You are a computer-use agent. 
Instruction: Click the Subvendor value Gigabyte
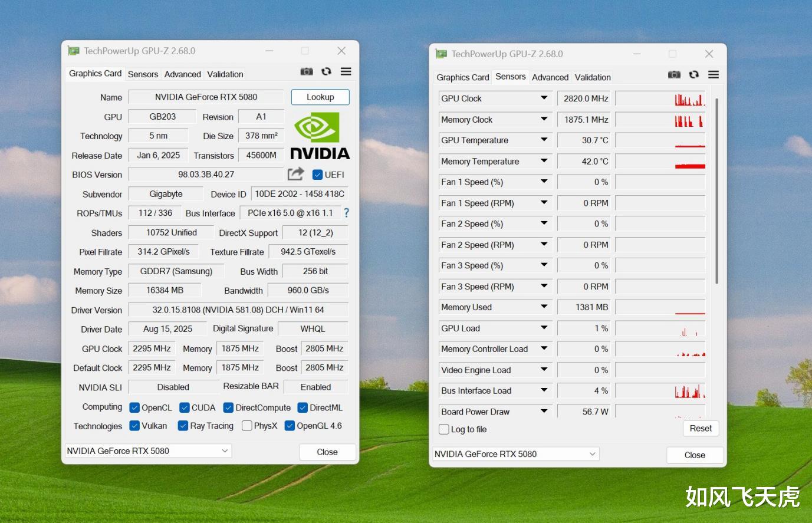(166, 194)
